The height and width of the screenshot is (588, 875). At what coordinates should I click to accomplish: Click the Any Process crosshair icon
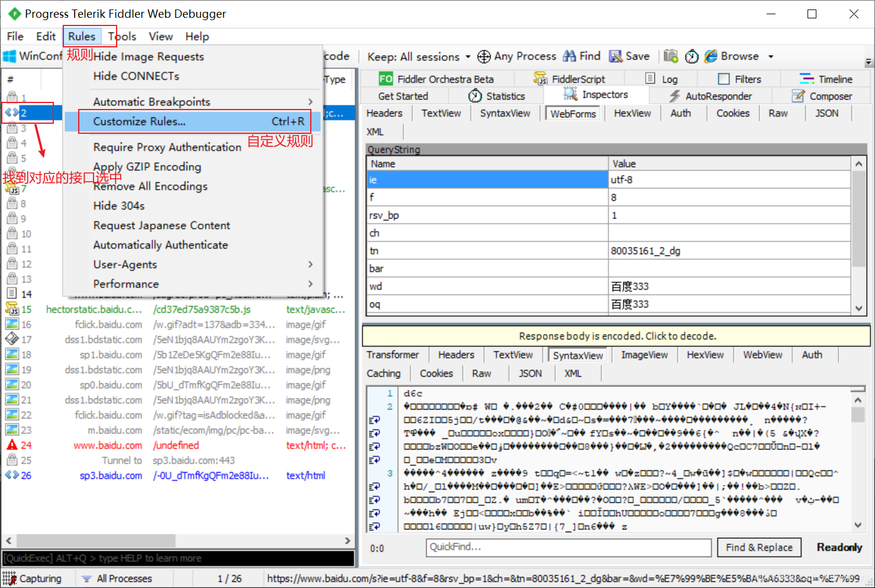tap(484, 56)
